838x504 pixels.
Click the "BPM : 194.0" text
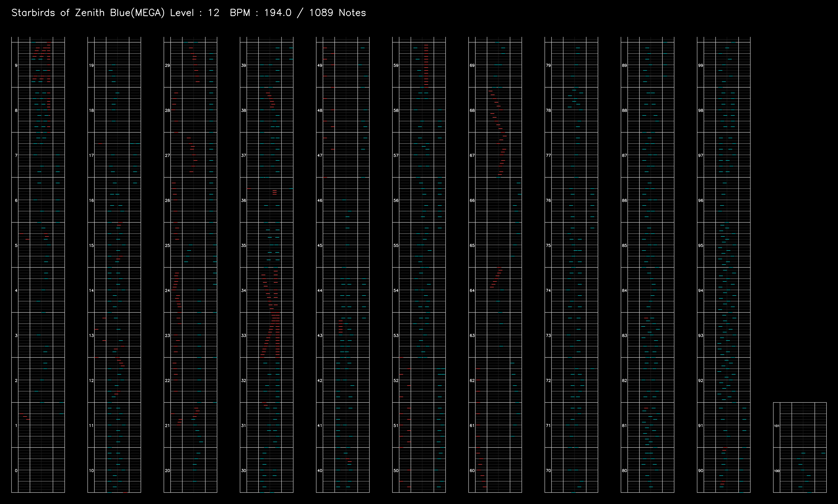[x=261, y=13]
